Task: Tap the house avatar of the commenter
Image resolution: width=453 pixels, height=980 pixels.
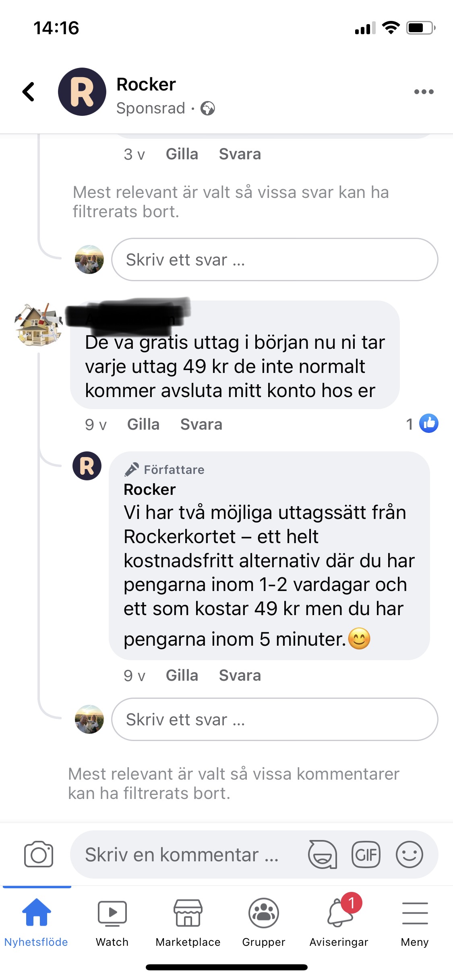Action: tap(39, 324)
